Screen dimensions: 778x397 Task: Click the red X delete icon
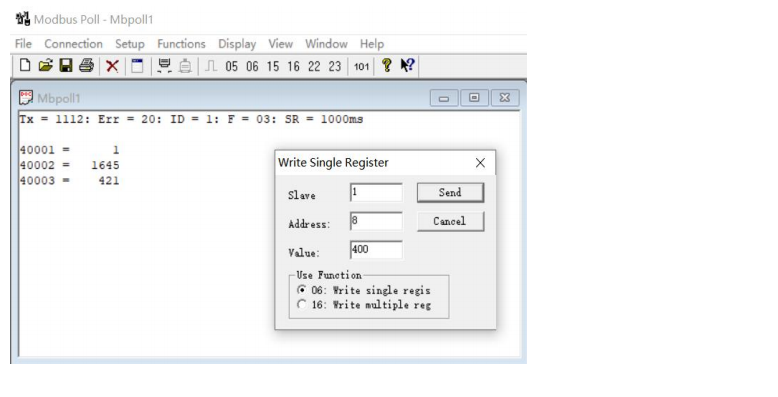pos(112,66)
